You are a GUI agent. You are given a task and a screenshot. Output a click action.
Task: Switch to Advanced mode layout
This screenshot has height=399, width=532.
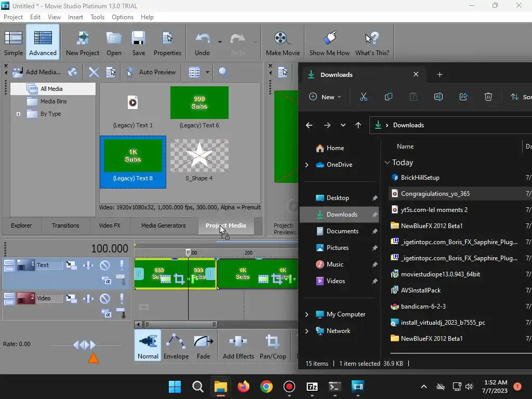coord(43,43)
